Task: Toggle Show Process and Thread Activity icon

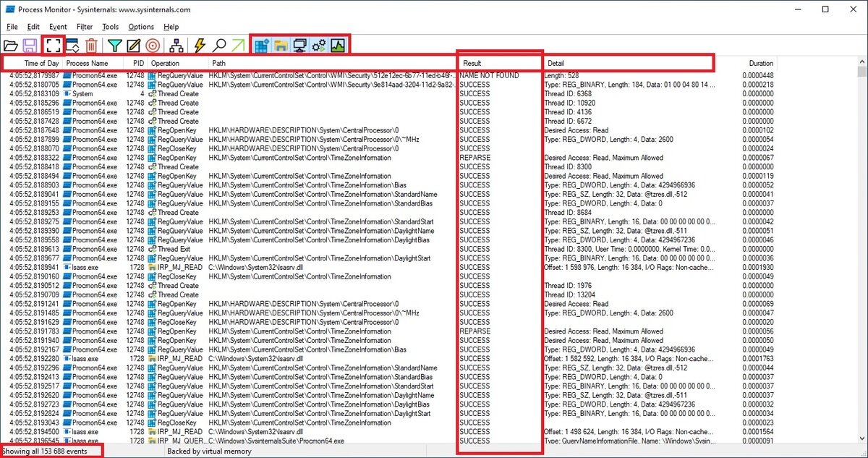Action: pyautogui.click(x=319, y=46)
